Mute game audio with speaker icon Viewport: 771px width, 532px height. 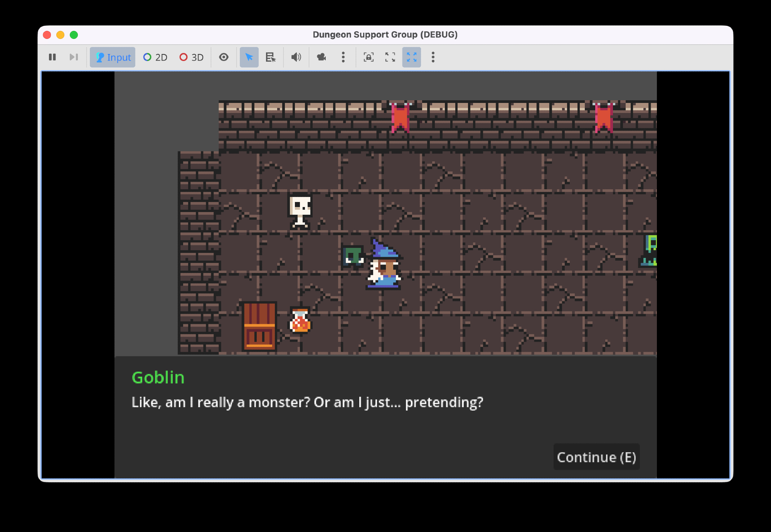click(x=296, y=57)
